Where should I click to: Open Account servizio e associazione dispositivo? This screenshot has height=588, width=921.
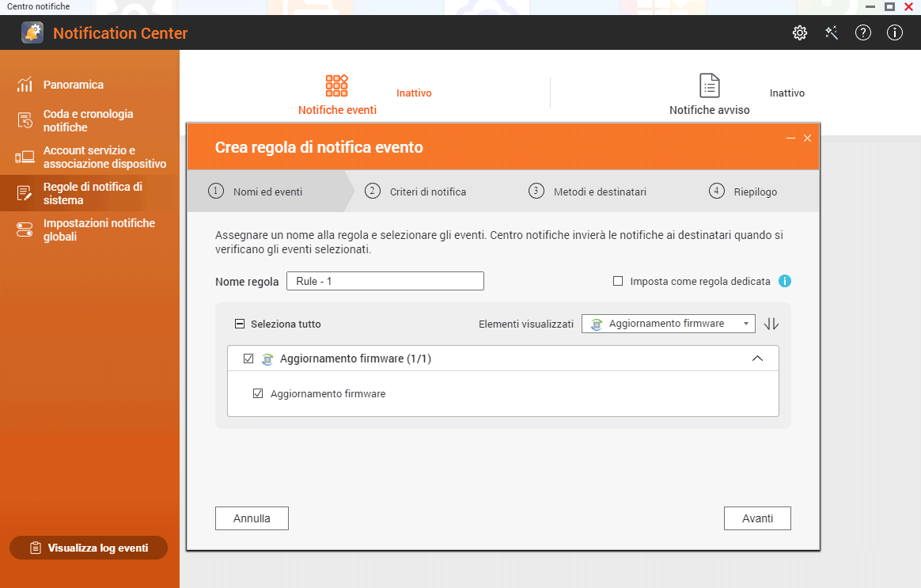[x=89, y=157]
